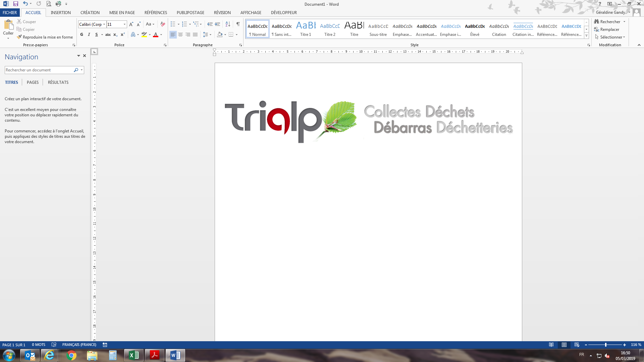Align text left
This screenshot has height=362, width=644.
tap(173, 35)
